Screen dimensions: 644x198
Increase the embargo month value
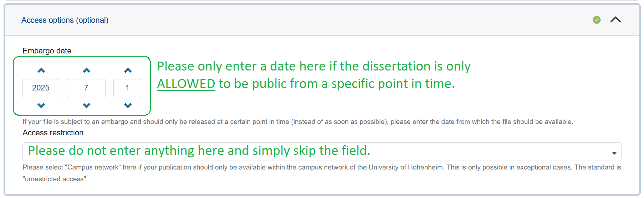click(86, 71)
